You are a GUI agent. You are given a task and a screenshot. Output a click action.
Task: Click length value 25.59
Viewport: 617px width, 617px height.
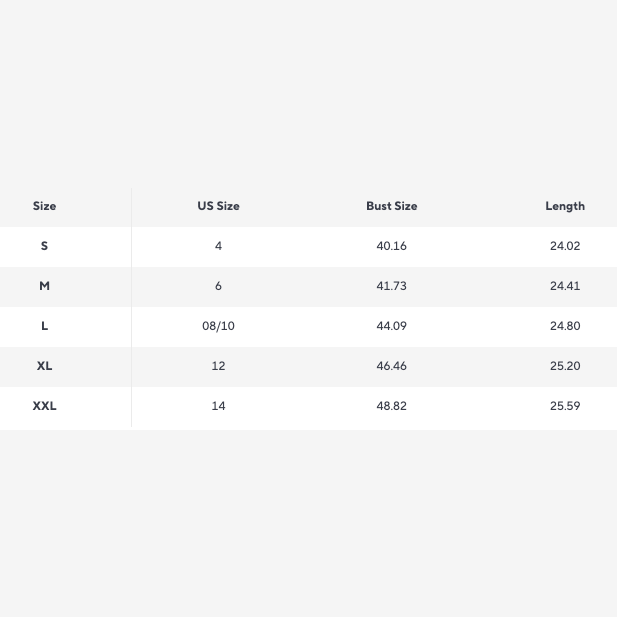pos(565,406)
